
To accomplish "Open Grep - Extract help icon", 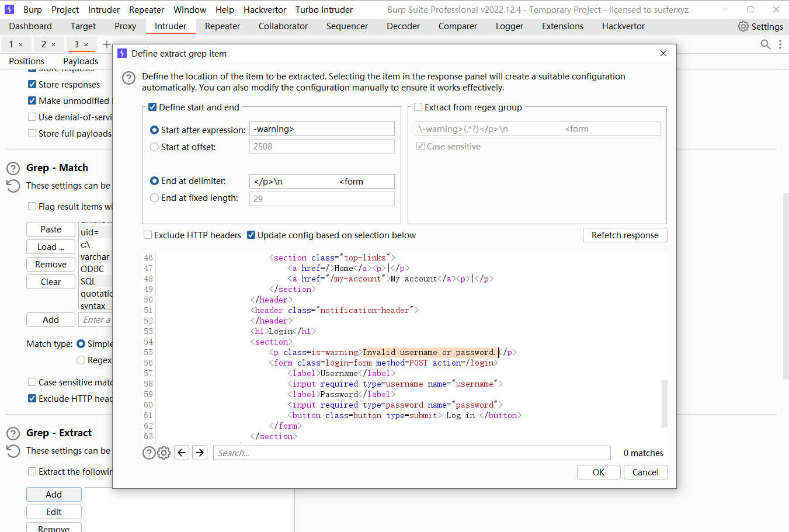I will pyautogui.click(x=13, y=434).
